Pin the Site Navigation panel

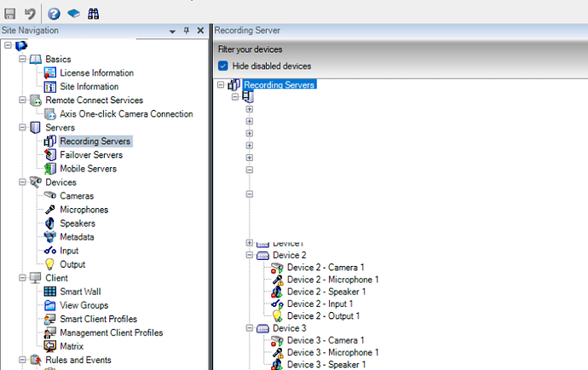pos(187,30)
